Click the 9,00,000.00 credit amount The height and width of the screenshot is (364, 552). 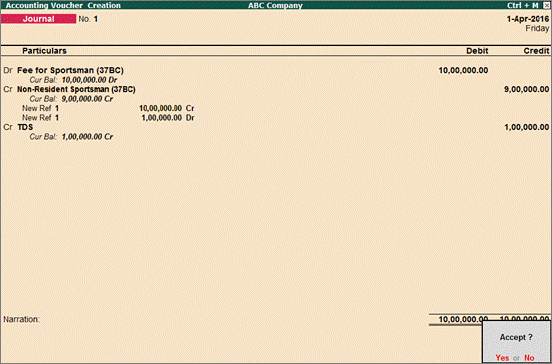pyautogui.click(x=526, y=89)
